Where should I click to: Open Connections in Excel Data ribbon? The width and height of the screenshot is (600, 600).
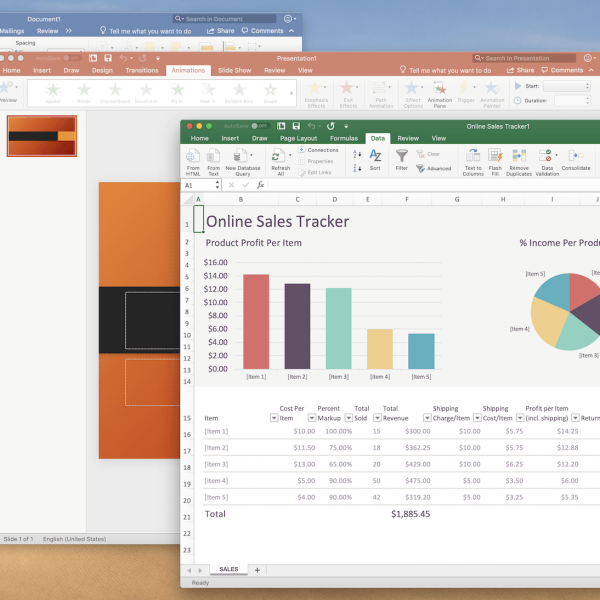point(318,150)
